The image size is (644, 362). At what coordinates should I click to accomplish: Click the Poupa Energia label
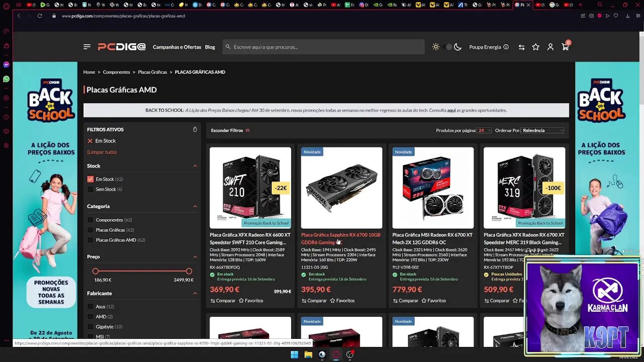pyautogui.click(x=485, y=47)
